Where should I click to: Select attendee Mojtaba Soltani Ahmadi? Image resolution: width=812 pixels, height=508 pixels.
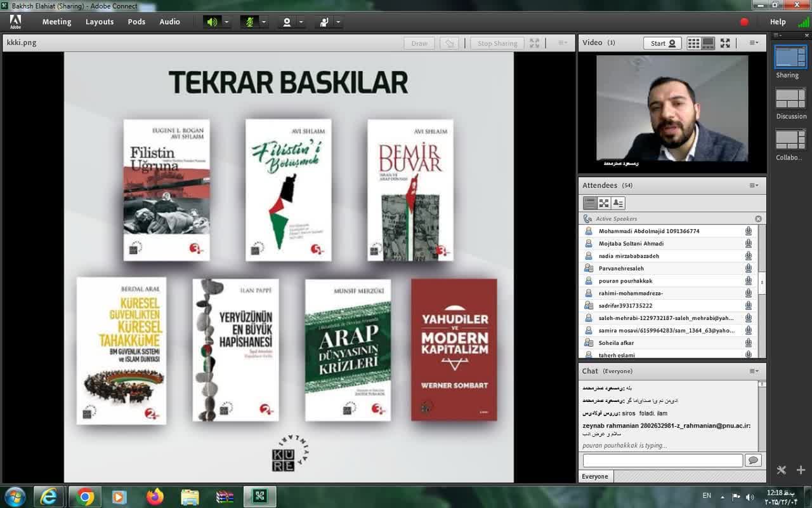coord(669,243)
